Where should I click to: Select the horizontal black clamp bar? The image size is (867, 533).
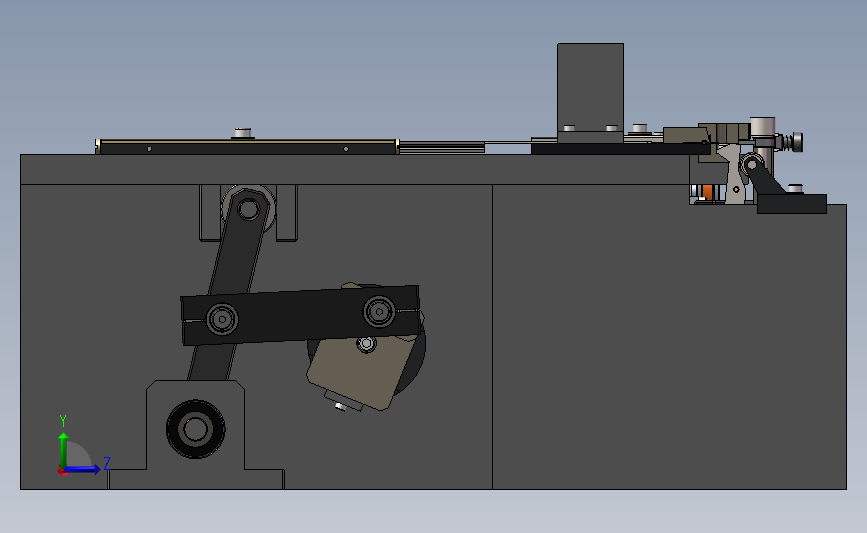[300, 315]
